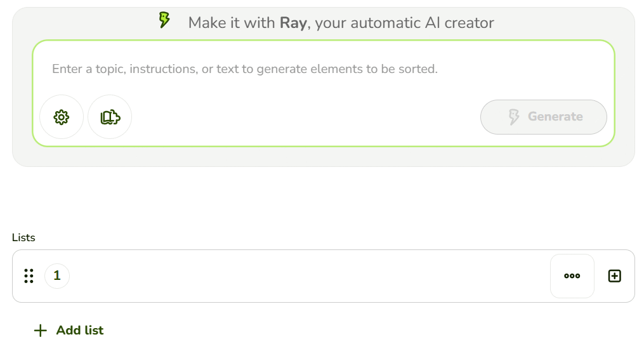Click the Ray lightning bolt logo

coord(164,20)
